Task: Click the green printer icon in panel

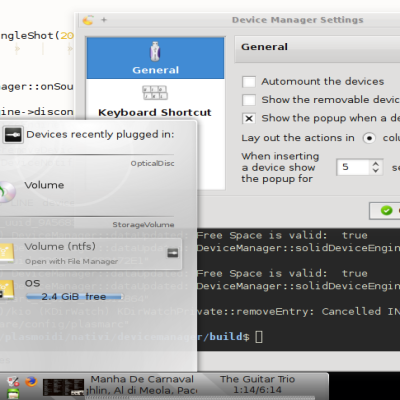Action: click(x=13, y=394)
